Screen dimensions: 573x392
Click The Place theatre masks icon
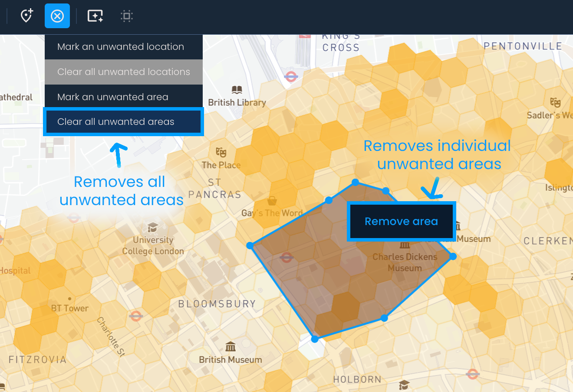[221, 152]
